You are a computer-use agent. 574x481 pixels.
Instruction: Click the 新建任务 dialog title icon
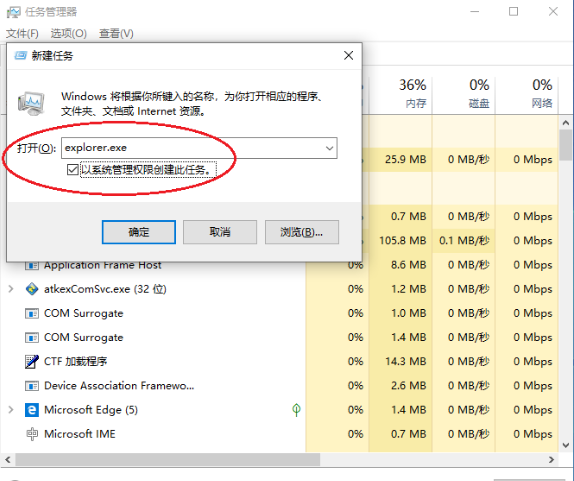[x=20, y=56]
